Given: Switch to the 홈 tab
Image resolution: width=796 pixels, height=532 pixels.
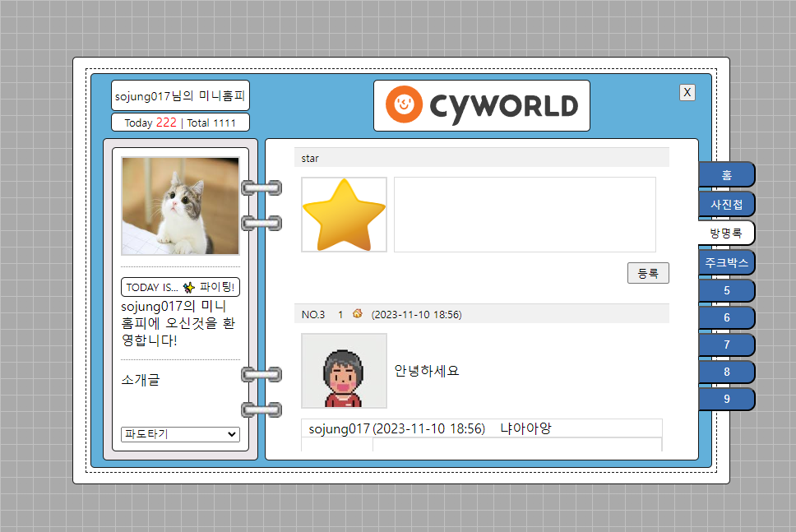Looking at the screenshot, I should coord(726,175).
